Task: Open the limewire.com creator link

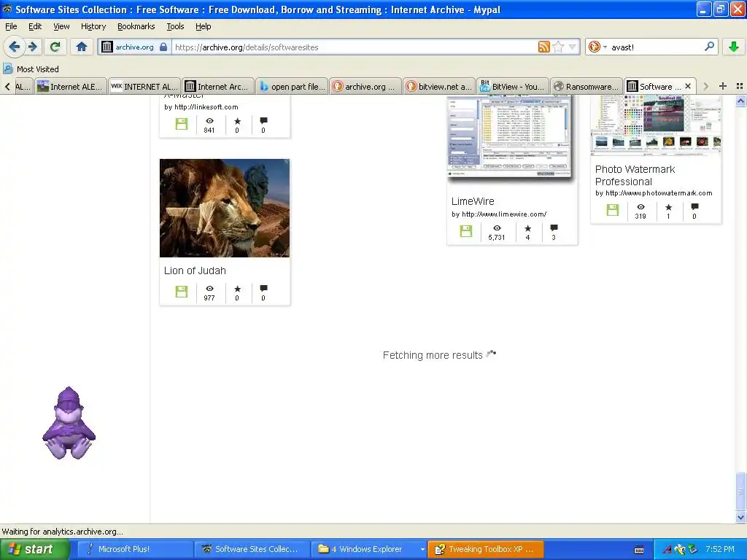Action: [504, 214]
